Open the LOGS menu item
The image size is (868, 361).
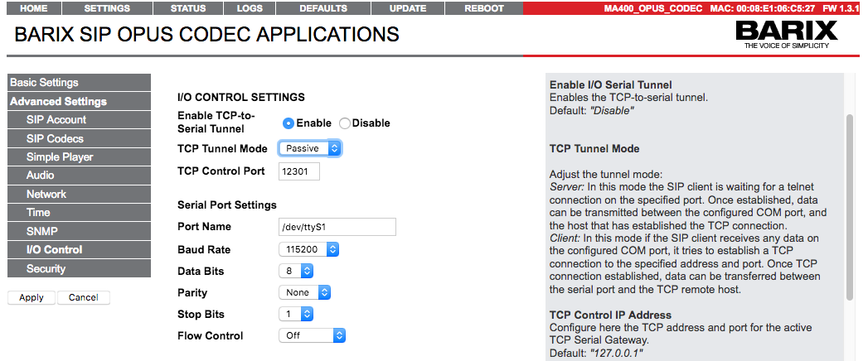pos(249,8)
